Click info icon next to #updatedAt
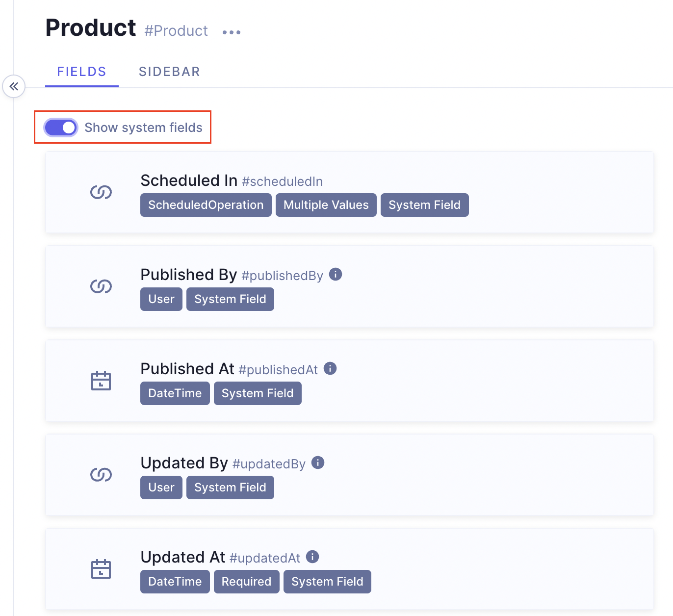The image size is (673, 616). [x=312, y=557]
